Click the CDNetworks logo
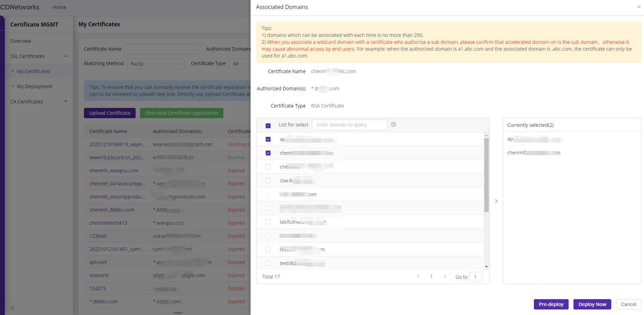Screen dimensions: 644x315 click(x=20, y=7)
